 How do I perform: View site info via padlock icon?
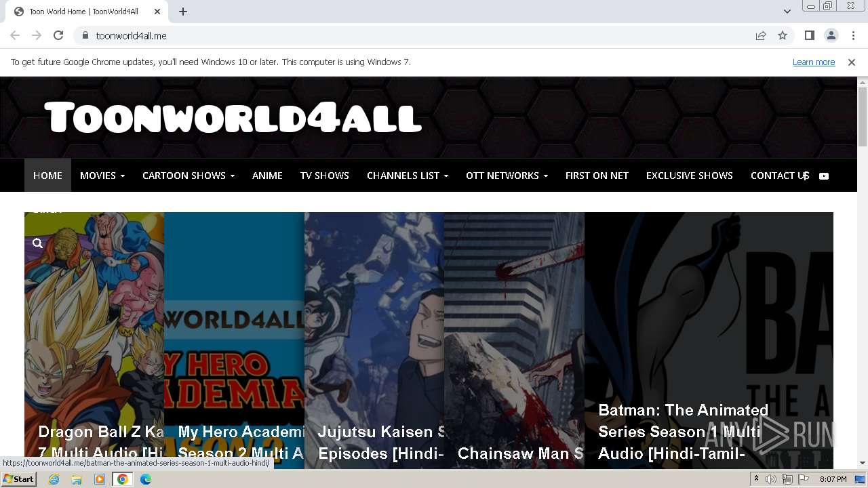coord(85,35)
